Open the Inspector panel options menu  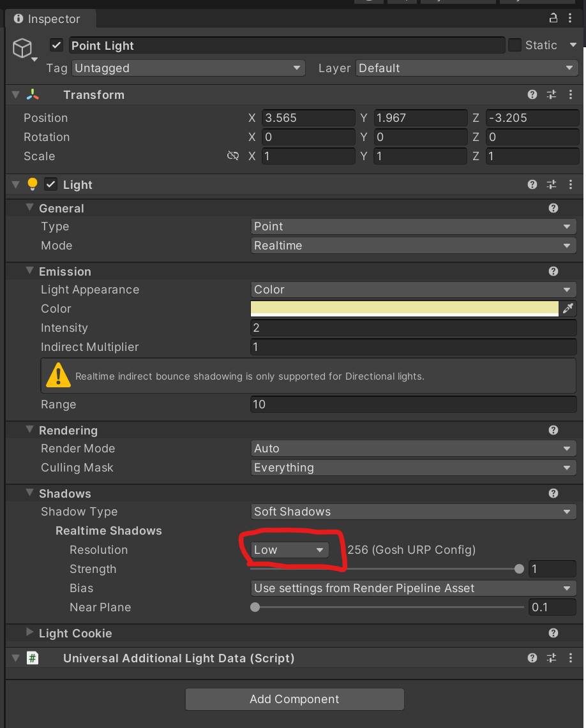pyautogui.click(x=571, y=18)
